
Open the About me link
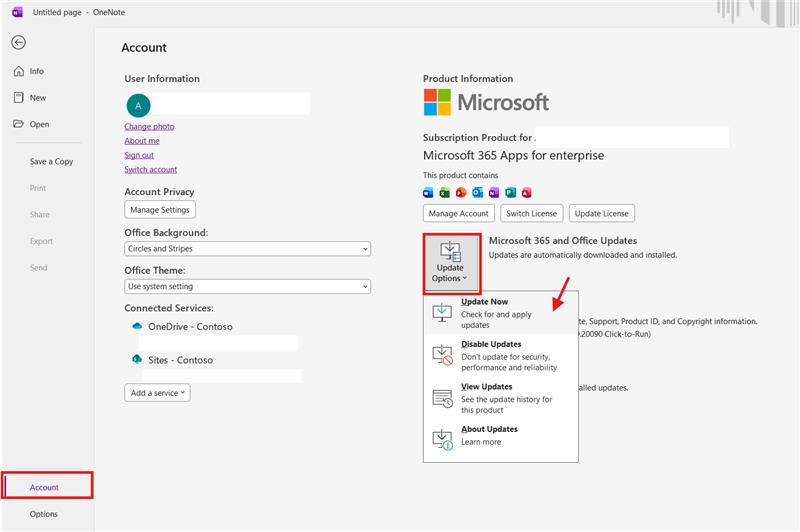pyautogui.click(x=142, y=141)
